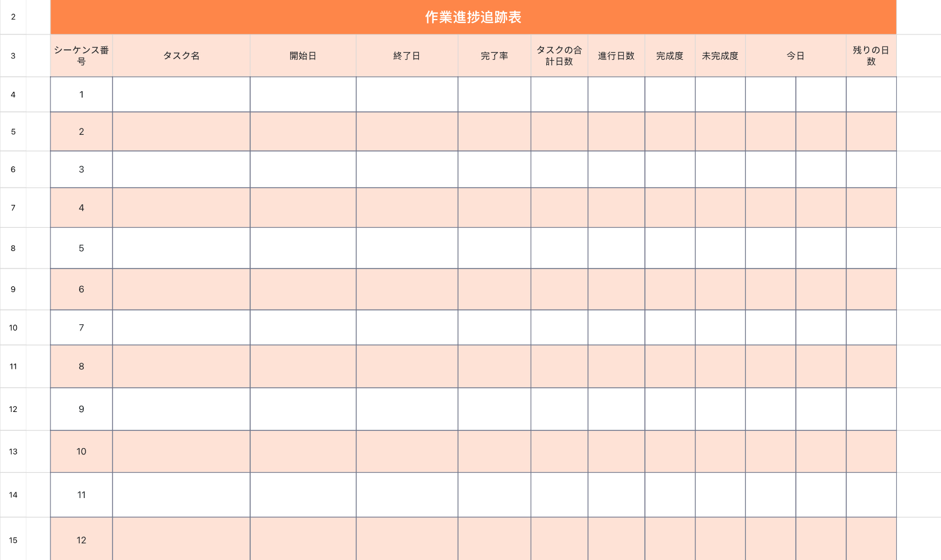Select spreadsheet row header 2

13,17
